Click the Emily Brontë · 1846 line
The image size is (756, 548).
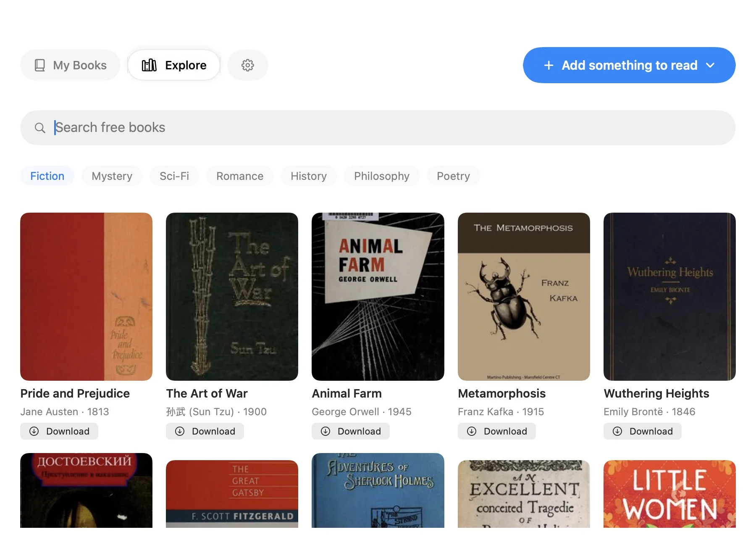650,412
